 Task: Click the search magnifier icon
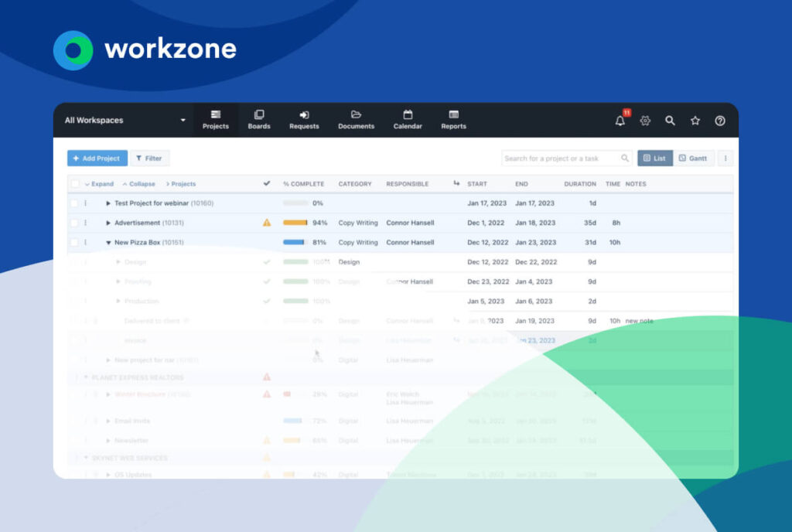pos(670,121)
